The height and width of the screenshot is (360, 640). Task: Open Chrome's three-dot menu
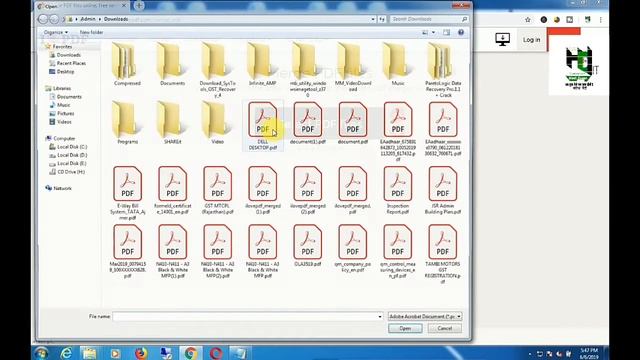(x=600, y=20)
